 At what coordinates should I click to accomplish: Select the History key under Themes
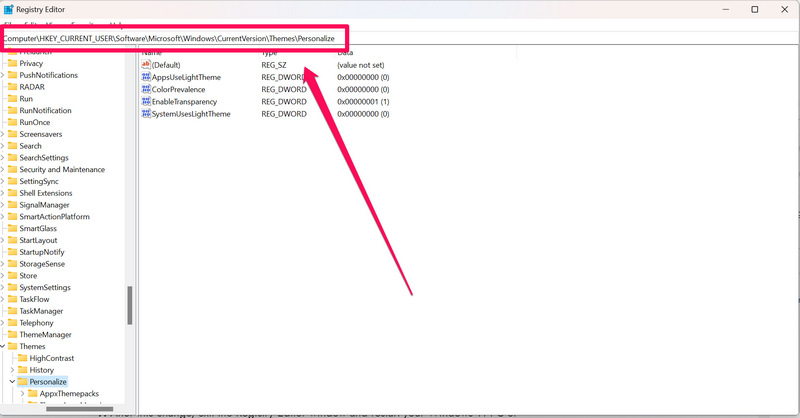pyautogui.click(x=41, y=370)
